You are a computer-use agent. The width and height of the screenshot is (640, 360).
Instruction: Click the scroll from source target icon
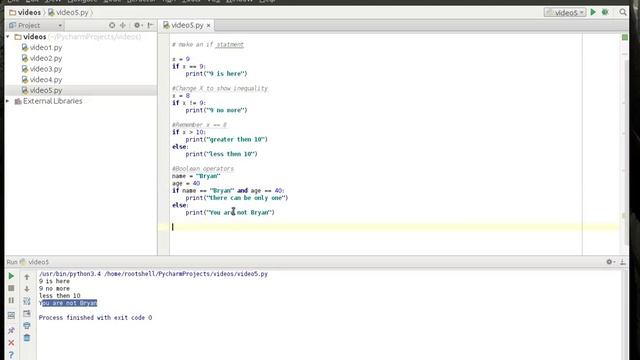tap(112, 25)
